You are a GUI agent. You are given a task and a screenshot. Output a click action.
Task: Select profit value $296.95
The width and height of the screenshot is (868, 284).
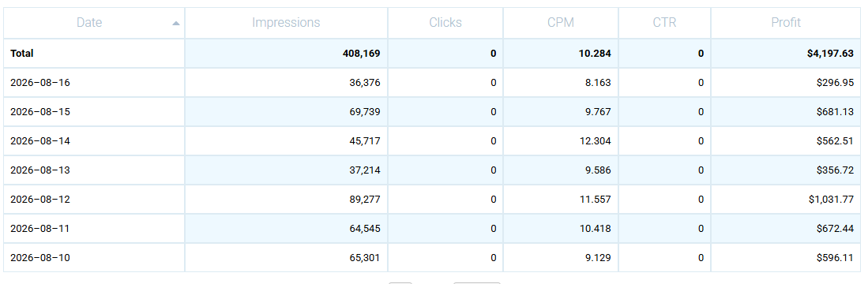pos(835,83)
